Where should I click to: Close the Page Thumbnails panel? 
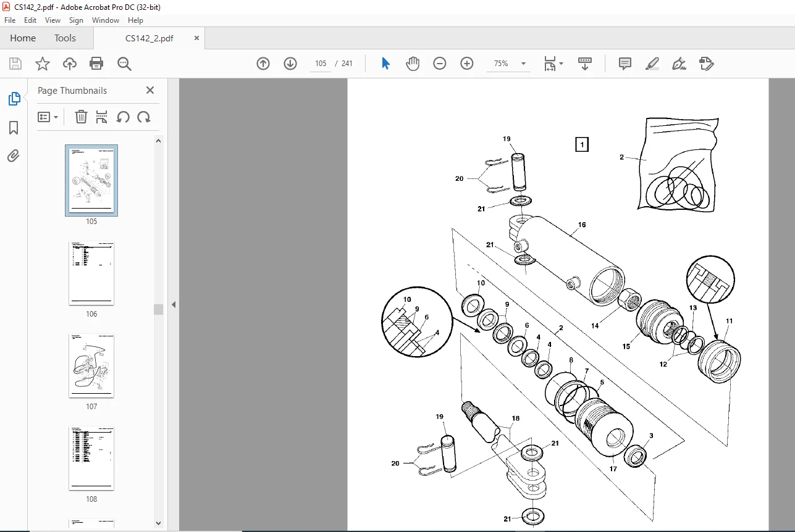[149, 90]
